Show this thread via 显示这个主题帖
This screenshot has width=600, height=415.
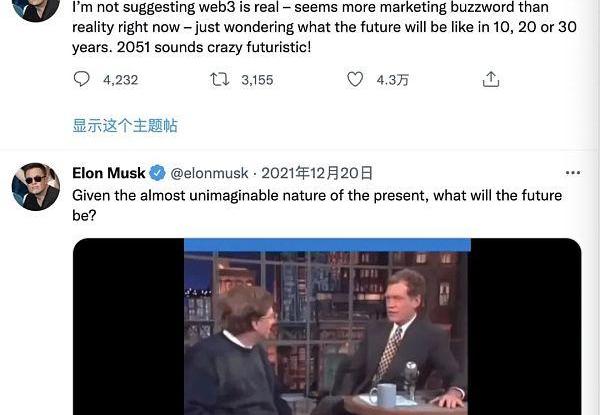pos(125,126)
